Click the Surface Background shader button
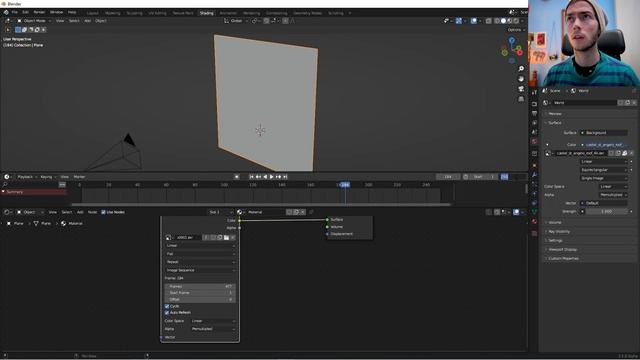The image size is (640, 360). point(604,133)
